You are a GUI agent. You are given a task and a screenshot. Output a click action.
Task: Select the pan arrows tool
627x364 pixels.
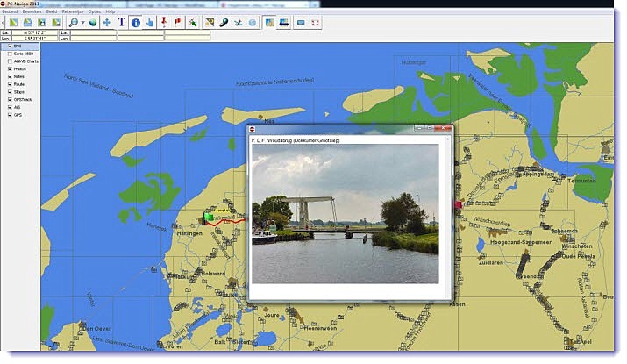coord(107,23)
